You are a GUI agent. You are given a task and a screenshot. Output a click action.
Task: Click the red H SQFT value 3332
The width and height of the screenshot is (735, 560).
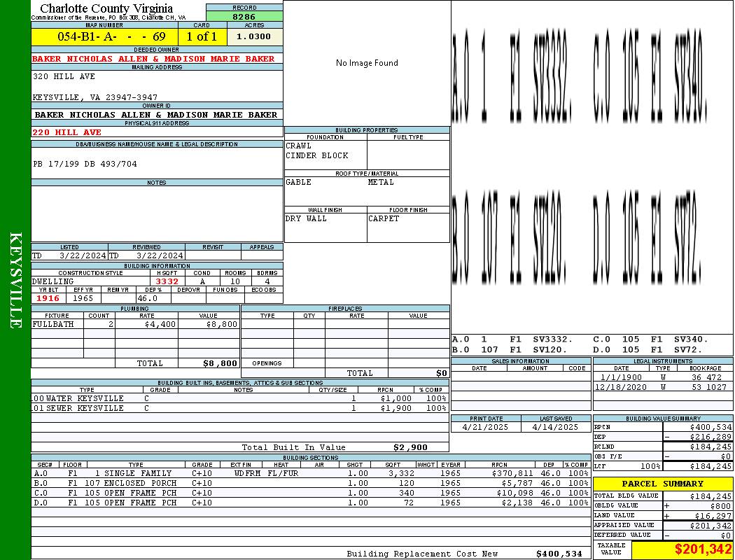[x=167, y=281]
